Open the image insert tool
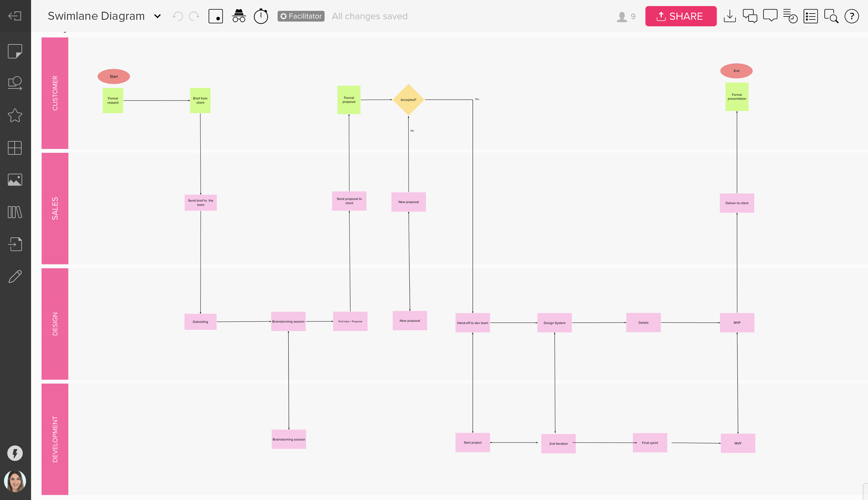 (15, 179)
